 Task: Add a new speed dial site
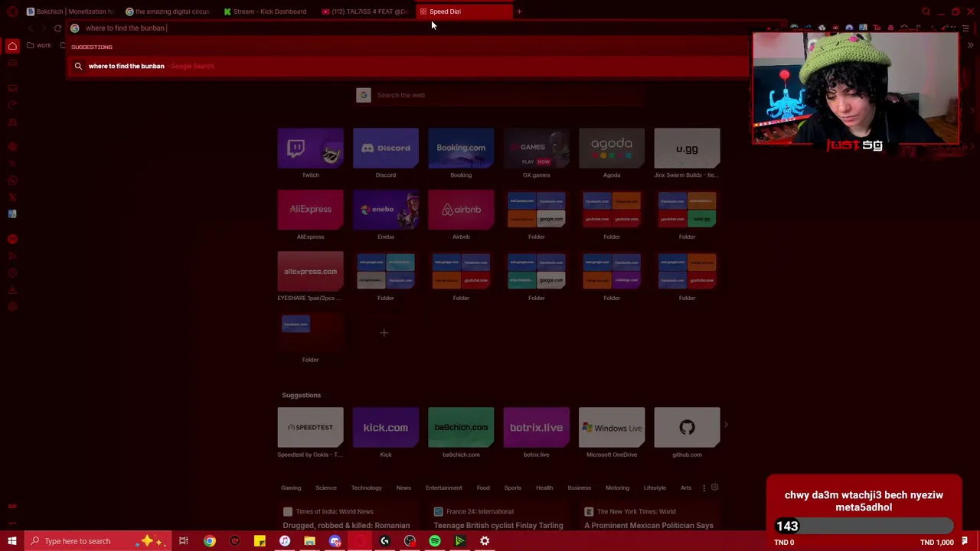point(384,333)
